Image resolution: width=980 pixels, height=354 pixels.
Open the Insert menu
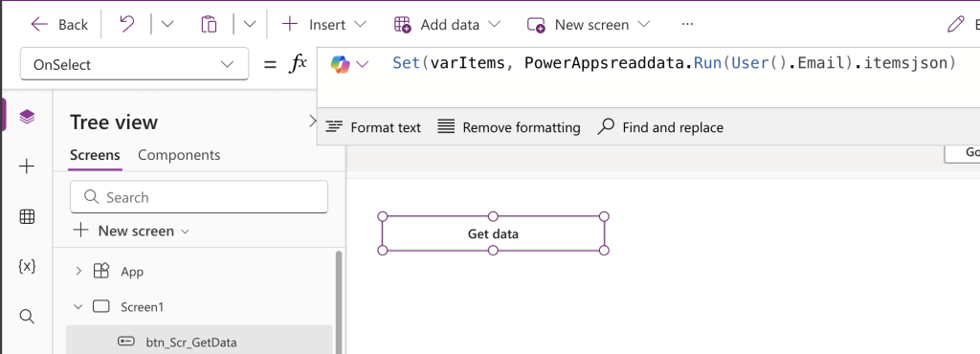[x=324, y=24]
